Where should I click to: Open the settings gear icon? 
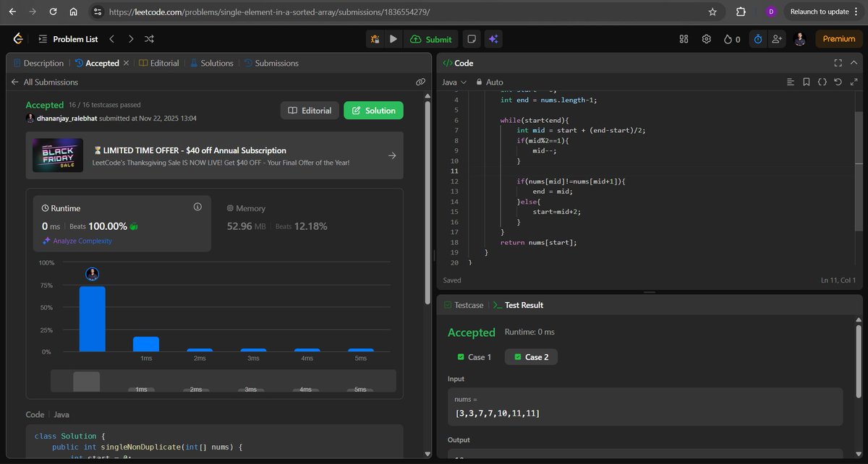(x=707, y=39)
